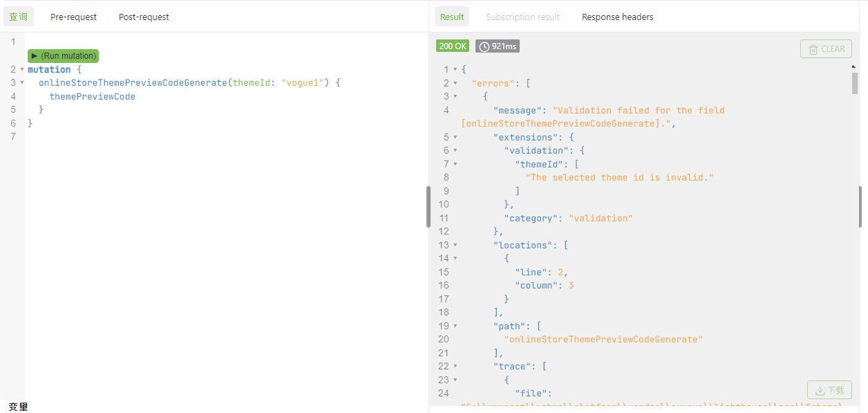Open the 变量 variables panel

tap(19, 407)
